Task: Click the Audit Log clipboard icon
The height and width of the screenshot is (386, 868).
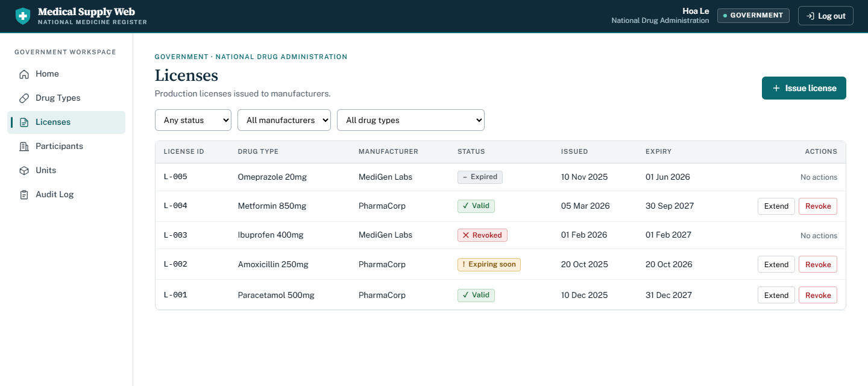Action: (x=24, y=195)
